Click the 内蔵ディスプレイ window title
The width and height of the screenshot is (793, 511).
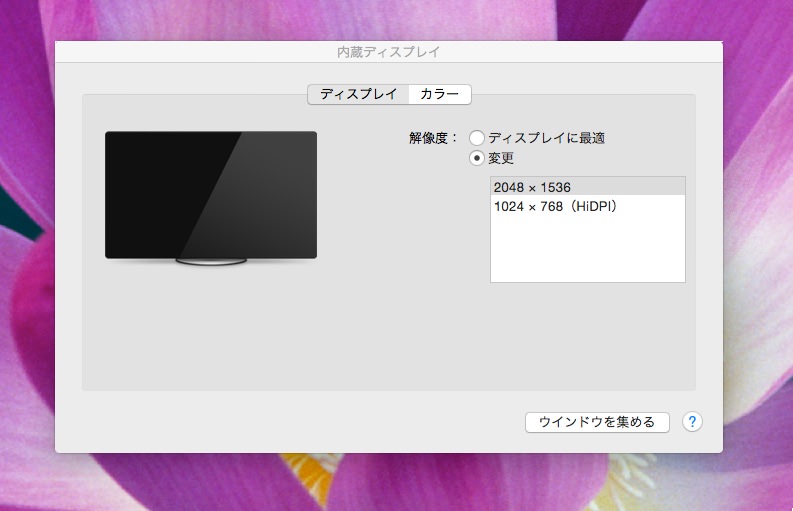click(x=388, y=52)
